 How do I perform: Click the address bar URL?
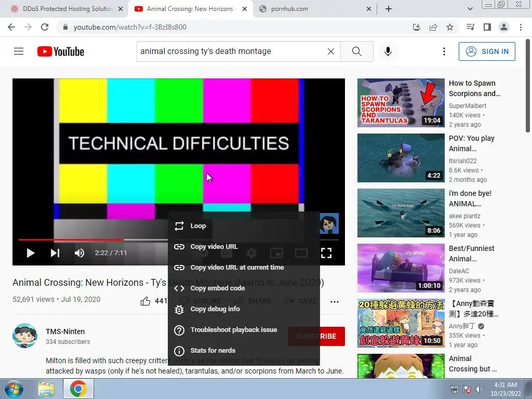pyautogui.click(x=130, y=27)
